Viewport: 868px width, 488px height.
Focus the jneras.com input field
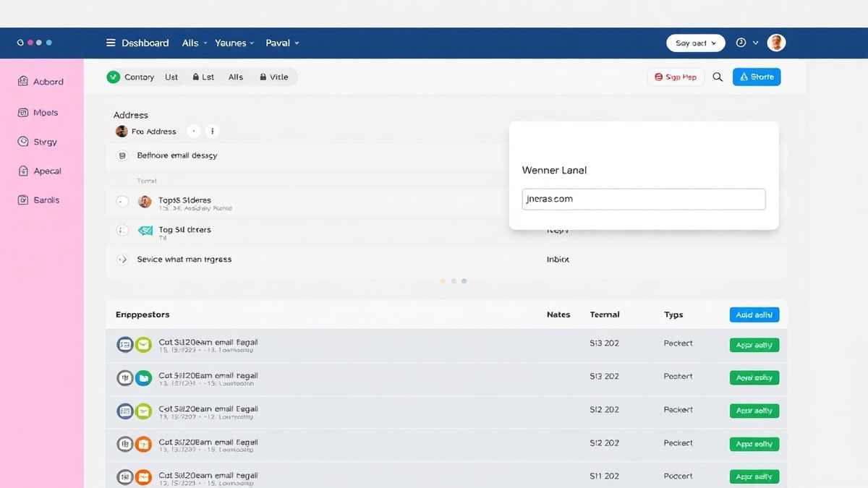pos(644,200)
